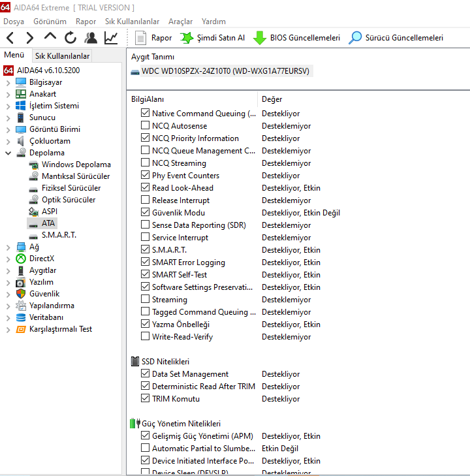This screenshot has height=476, width=470.
Task: Open the Rapor menu in the menu bar
Action: point(86,22)
